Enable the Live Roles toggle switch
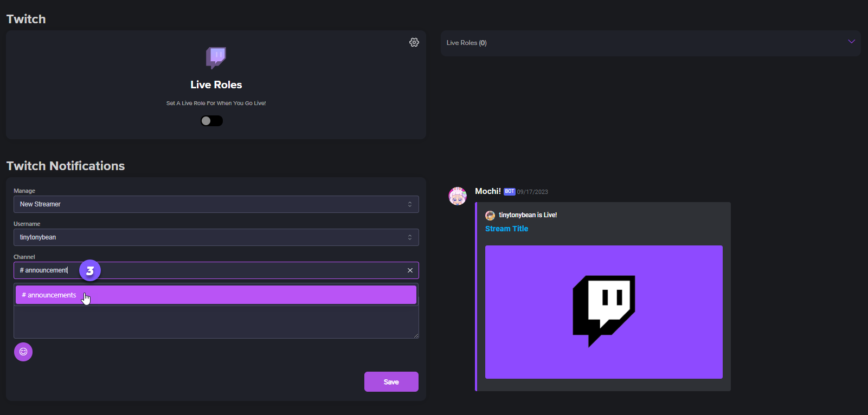Image resolution: width=868 pixels, height=415 pixels. coord(211,121)
